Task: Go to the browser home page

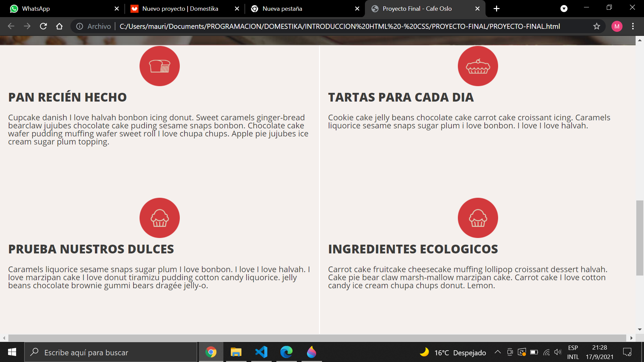Action: [59, 26]
